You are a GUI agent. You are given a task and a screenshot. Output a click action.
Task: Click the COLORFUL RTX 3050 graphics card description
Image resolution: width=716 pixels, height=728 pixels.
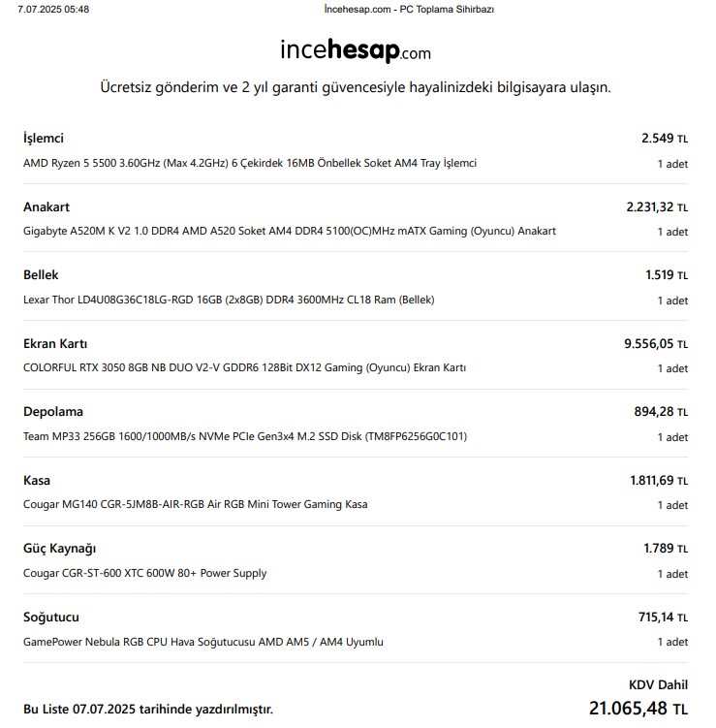[244, 367]
